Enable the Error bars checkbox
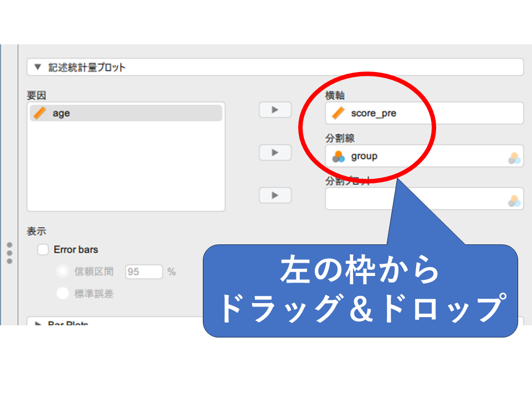532x399 pixels. [x=43, y=250]
